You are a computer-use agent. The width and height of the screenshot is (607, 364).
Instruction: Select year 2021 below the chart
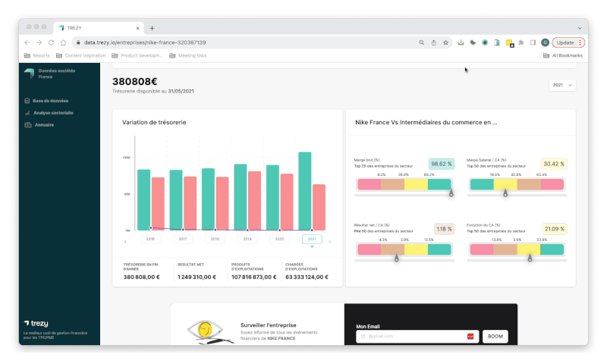coord(312,239)
